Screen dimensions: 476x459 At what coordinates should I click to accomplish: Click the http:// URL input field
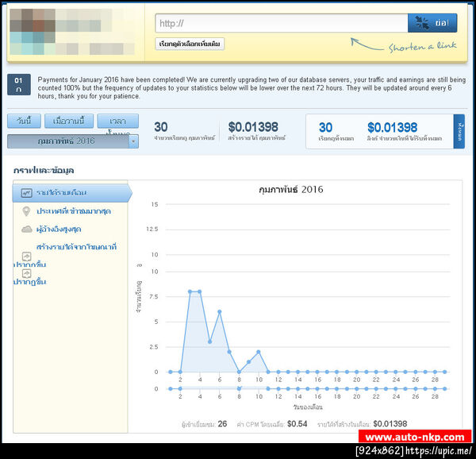click(282, 23)
